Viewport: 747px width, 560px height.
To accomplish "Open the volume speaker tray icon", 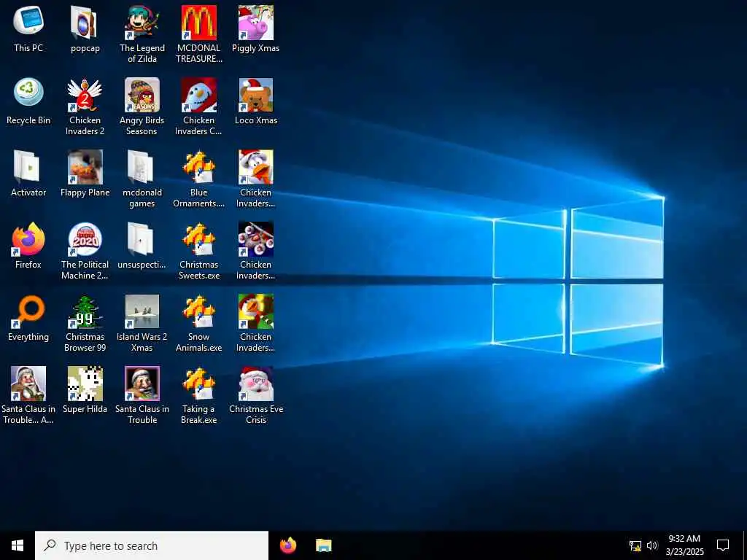I will [652, 545].
